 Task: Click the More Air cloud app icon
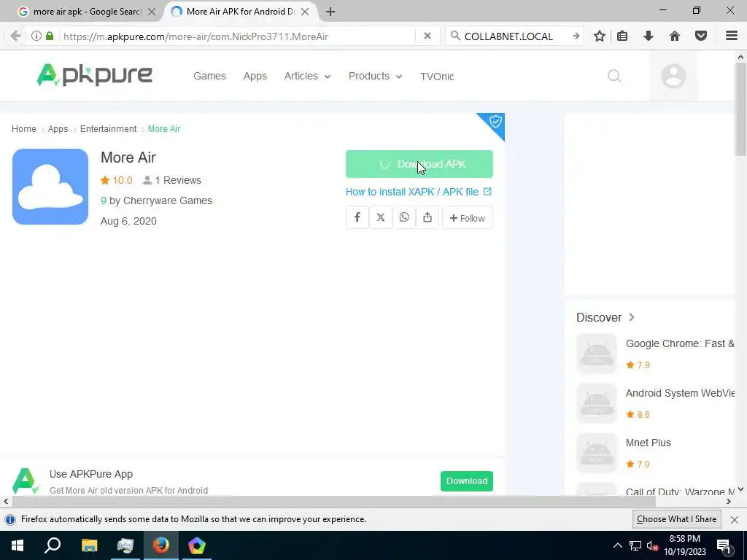(50, 187)
